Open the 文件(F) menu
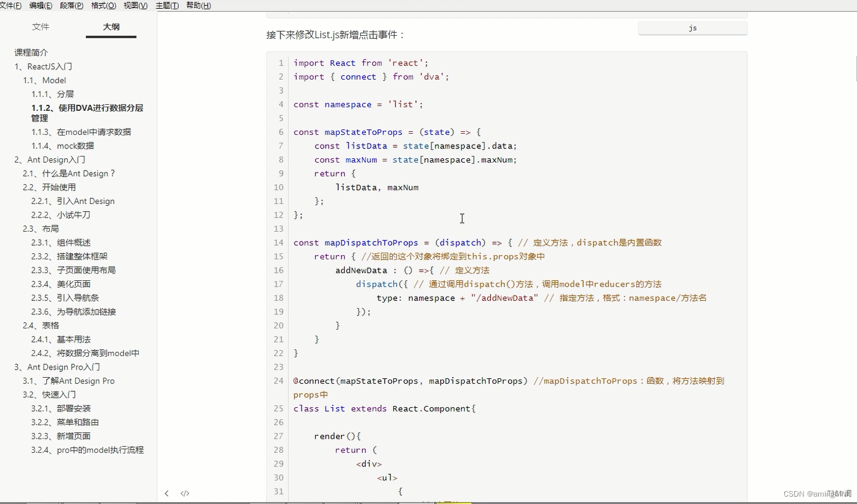The width and height of the screenshot is (857, 504). (10, 6)
